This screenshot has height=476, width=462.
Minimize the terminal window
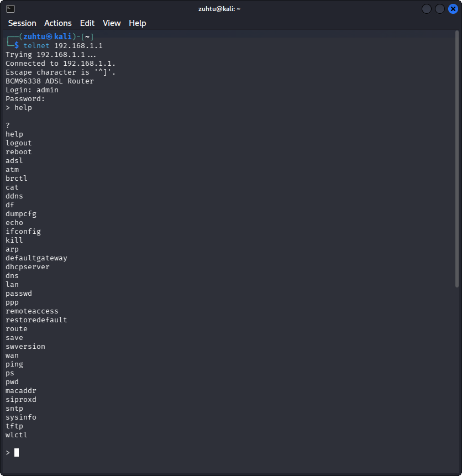click(427, 9)
